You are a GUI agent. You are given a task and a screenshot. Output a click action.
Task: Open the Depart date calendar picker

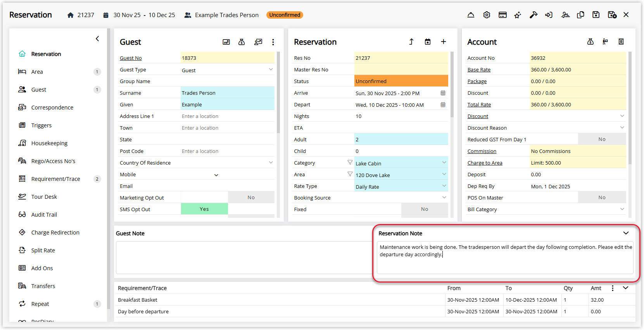(x=443, y=105)
